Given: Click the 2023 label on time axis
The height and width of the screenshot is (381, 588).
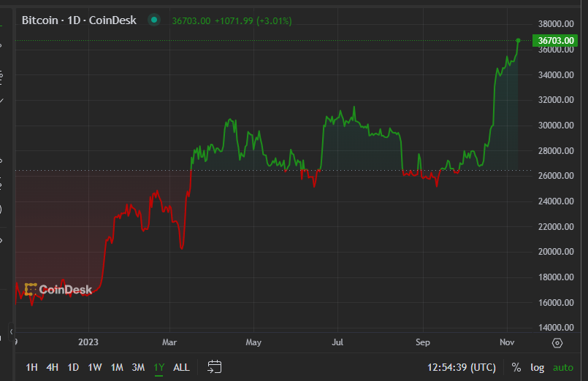Looking at the screenshot, I should click(x=88, y=342).
